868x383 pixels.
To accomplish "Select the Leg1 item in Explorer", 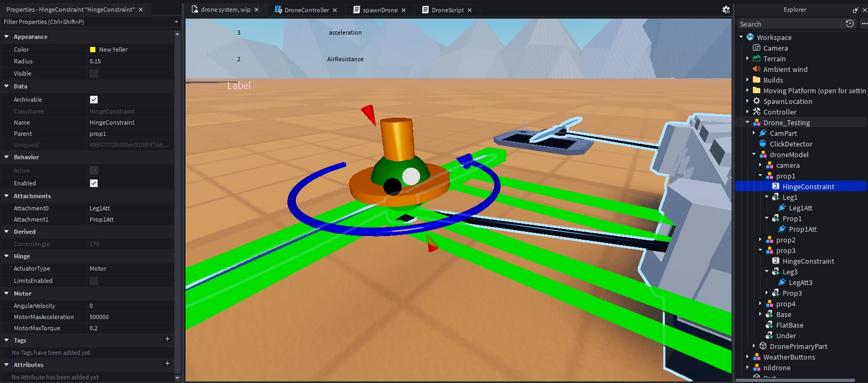I will click(x=790, y=197).
